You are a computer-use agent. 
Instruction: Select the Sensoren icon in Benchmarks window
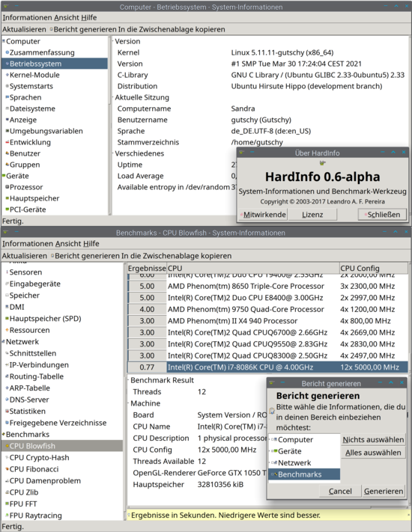(7, 272)
